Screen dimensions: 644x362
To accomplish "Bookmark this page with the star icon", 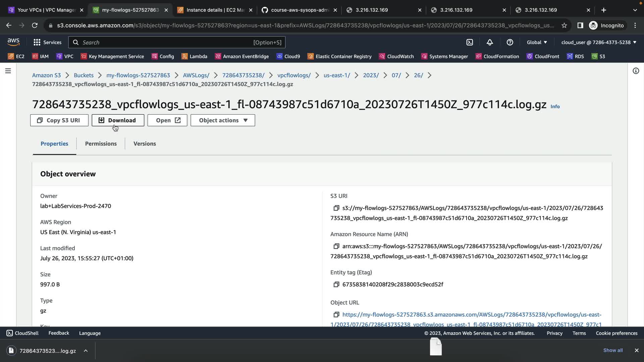I will (x=564, y=25).
